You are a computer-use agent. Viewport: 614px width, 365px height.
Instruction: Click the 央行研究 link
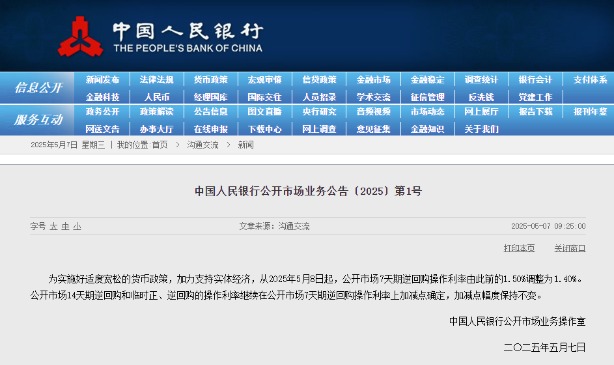pyautogui.click(x=319, y=112)
